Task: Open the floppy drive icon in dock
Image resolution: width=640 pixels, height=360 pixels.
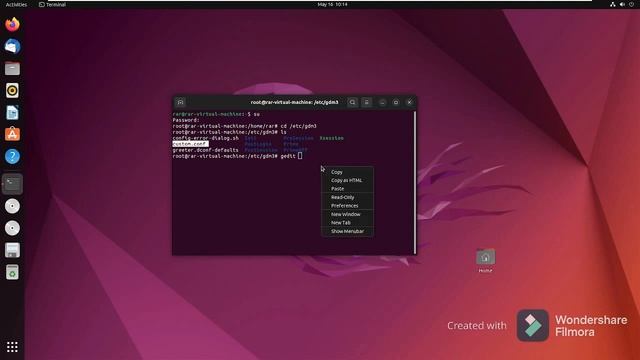Action: coord(12,250)
